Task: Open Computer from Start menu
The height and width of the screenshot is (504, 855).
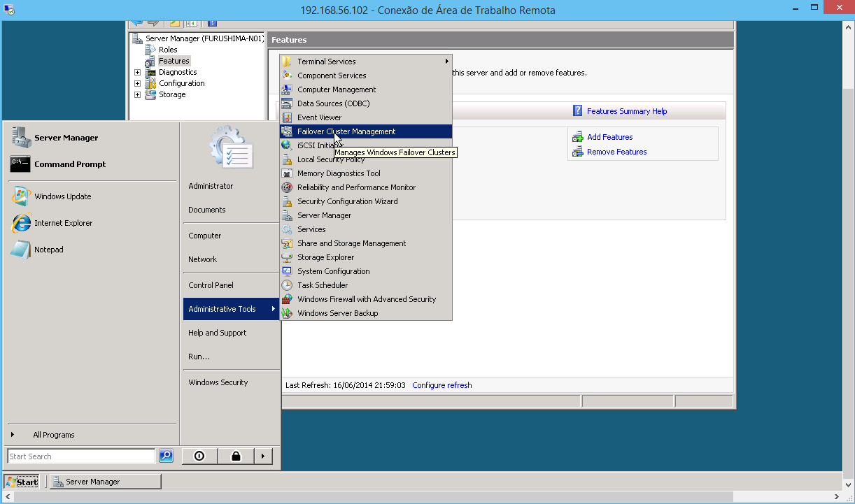Action: [x=231, y=236]
